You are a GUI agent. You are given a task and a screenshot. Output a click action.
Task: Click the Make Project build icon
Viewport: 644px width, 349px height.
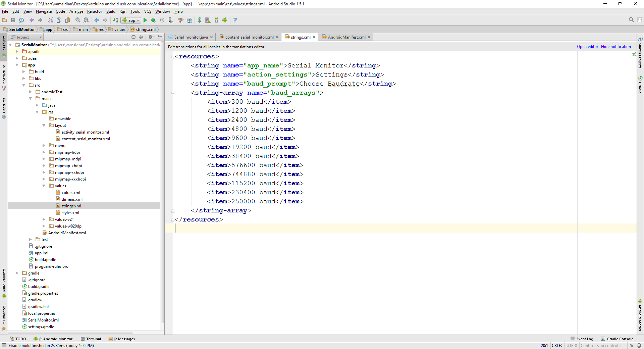point(115,20)
